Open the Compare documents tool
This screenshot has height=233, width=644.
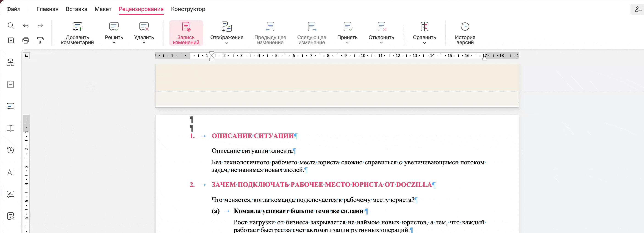pos(425,27)
